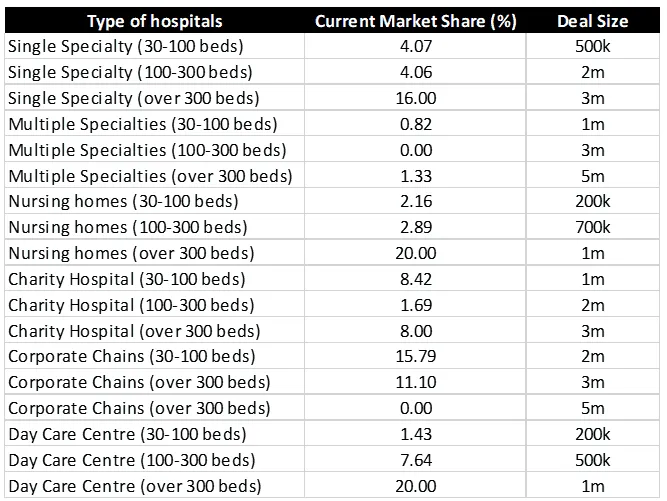Click the "Deal Size" column header
The width and height of the screenshot is (667, 501).
tap(594, 21)
